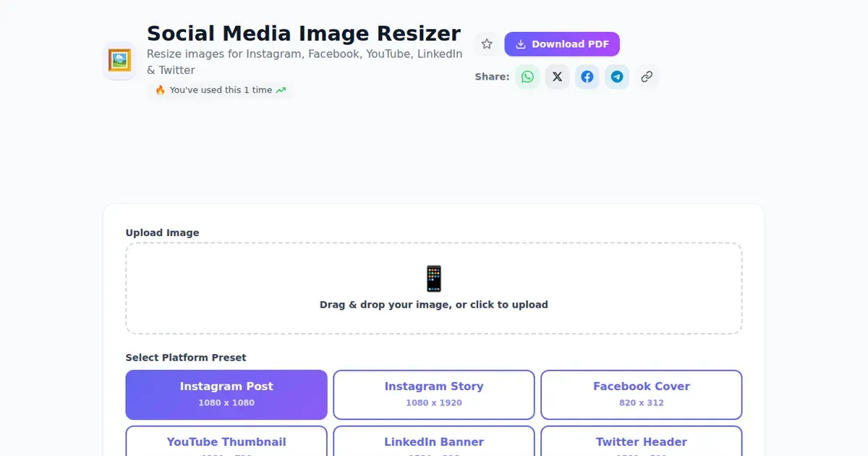The height and width of the screenshot is (456, 868).
Task: Click the "Resize images for Instagram" subtitle
Action: (305, 62)
